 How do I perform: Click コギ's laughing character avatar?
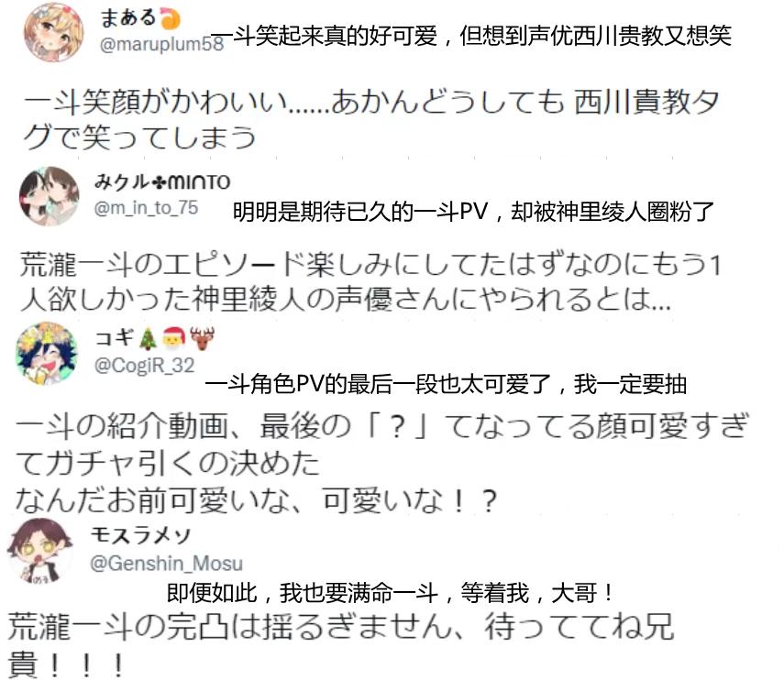pyautogui.click(x=47, y=353)
